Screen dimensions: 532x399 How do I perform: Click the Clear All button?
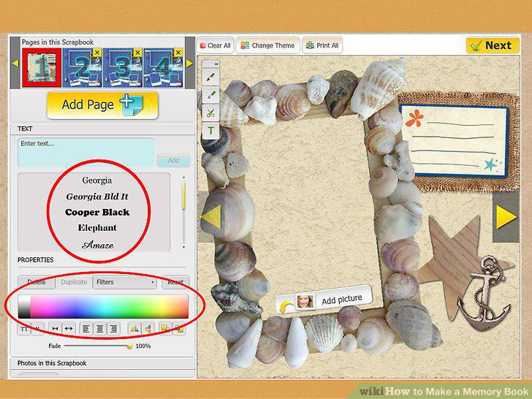pos(216,45)
